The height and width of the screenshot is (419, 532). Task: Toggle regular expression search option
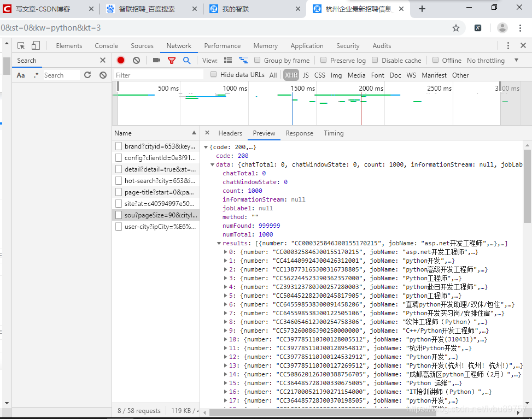tap(36, 75)
